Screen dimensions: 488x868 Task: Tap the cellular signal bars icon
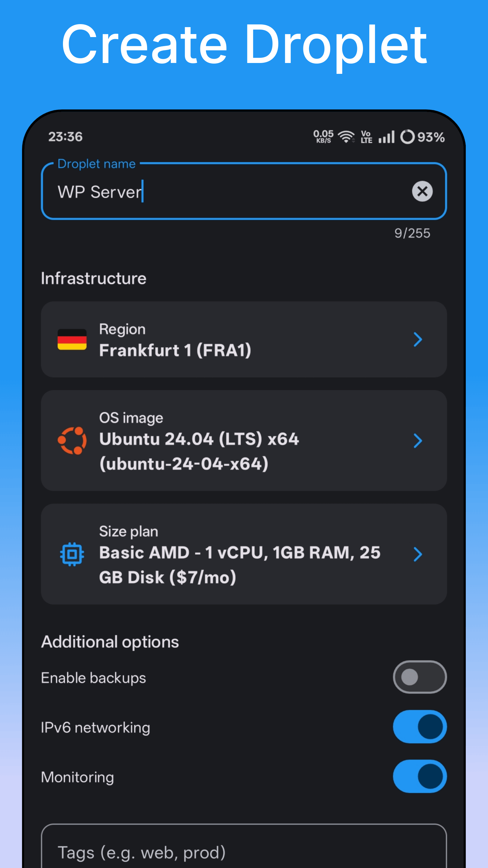[386, 137]
